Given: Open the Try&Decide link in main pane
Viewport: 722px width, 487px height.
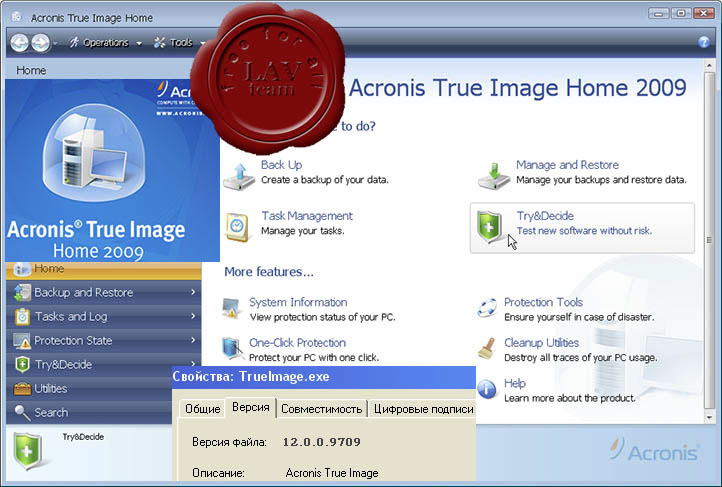Looking at the screenshot, I should click(545, 216).
